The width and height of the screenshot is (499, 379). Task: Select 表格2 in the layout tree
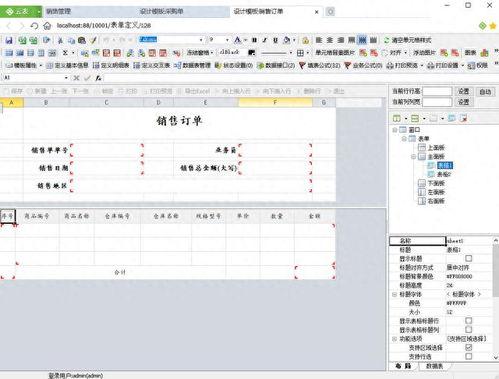pyautogui.click(x=444, y=174)
